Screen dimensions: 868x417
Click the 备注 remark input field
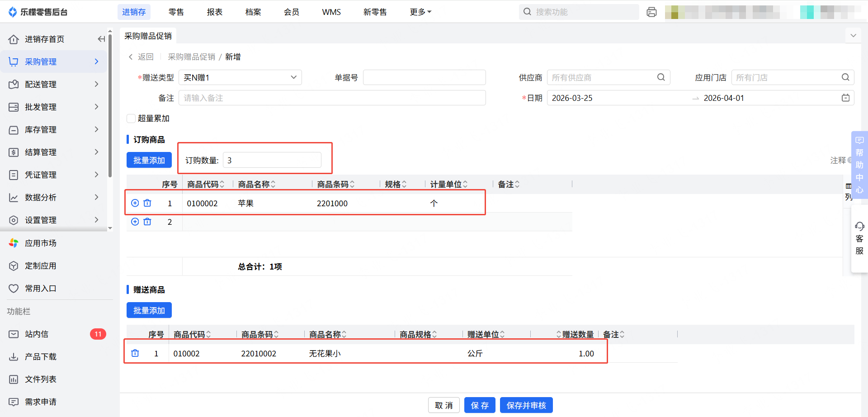click(x=332, y=98)
